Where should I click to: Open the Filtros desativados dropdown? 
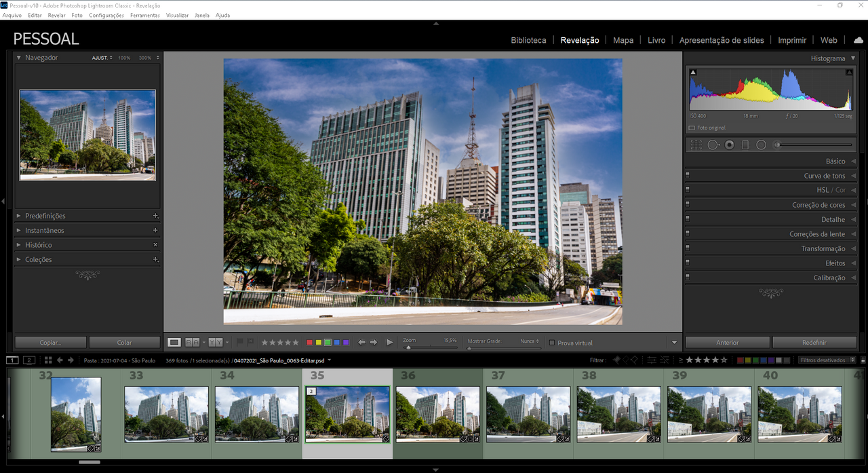tap(822, 360)
